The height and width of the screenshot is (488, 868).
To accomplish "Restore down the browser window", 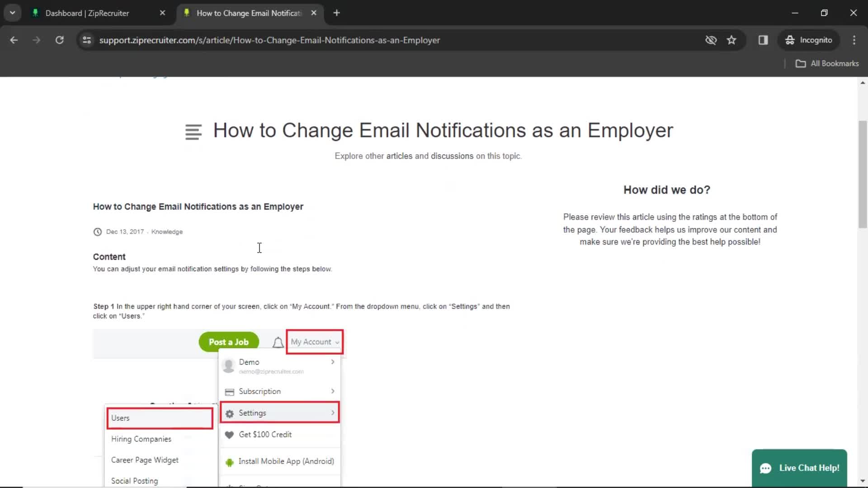I will coord(824,13).
